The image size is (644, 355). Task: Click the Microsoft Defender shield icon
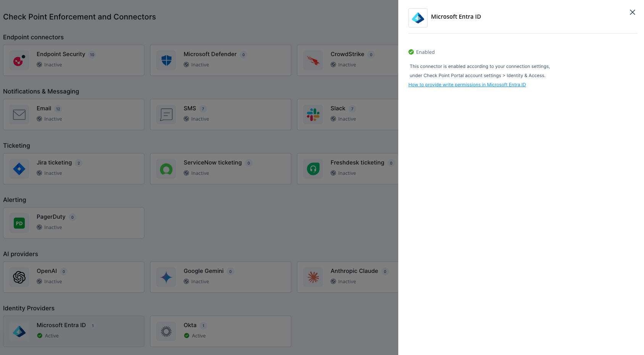(x=166, y=60)
